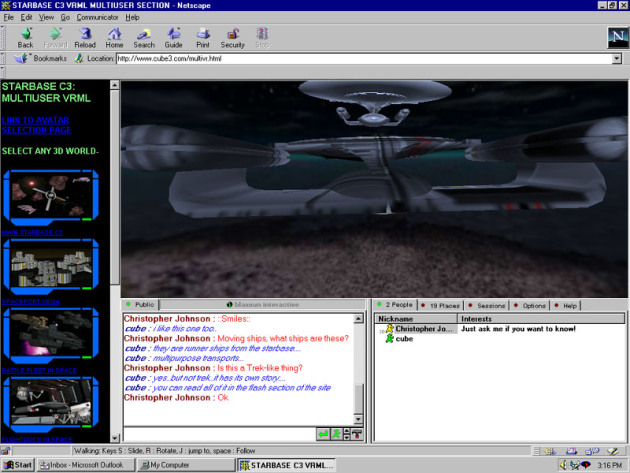Click Christopher Johnson's yellow avatar icon

pos(389,329)
